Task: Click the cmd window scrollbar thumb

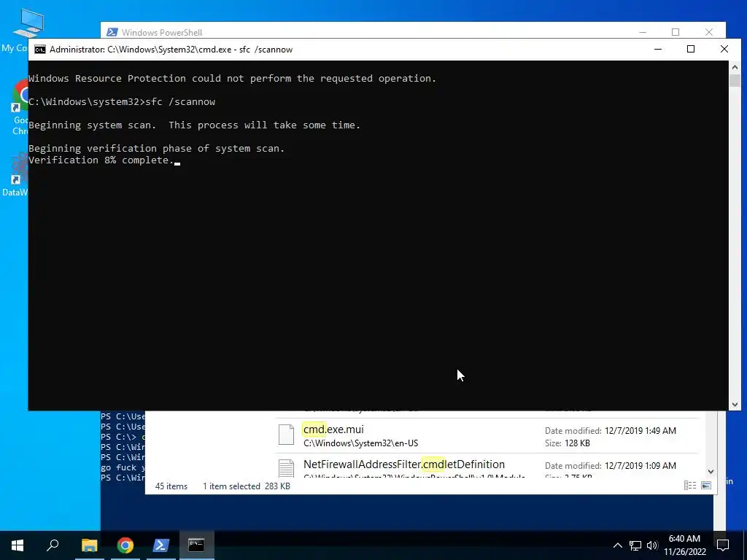Action: tap(735, 80)
